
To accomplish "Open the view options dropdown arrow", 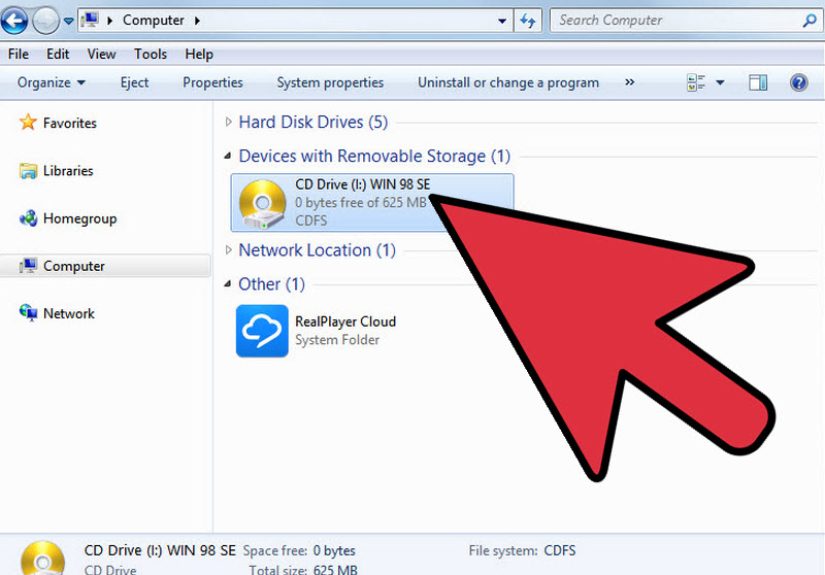I will click(720, 83).
